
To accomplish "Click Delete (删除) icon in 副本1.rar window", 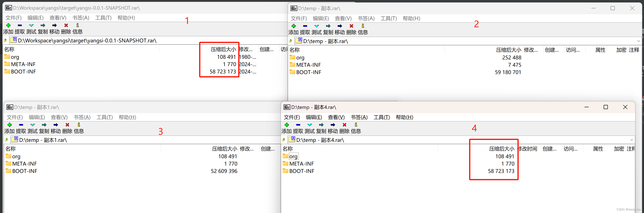I will point(67,125).
